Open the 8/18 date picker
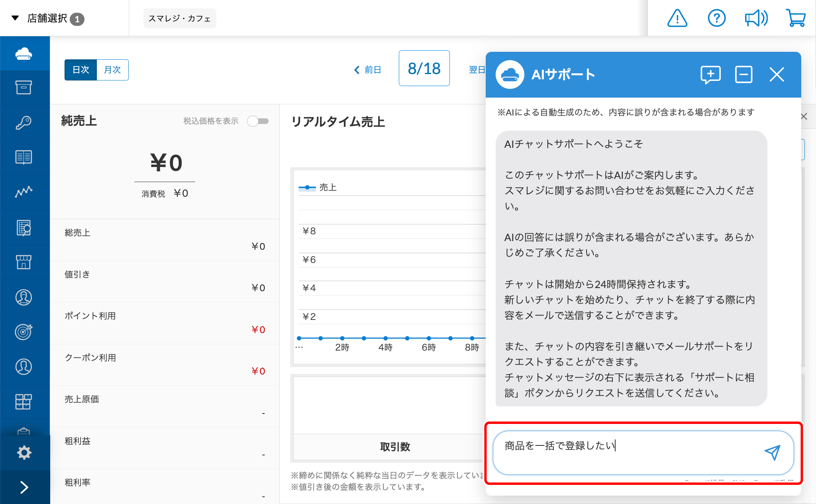Screen dimensions: 816x504 tap(424, 68)
